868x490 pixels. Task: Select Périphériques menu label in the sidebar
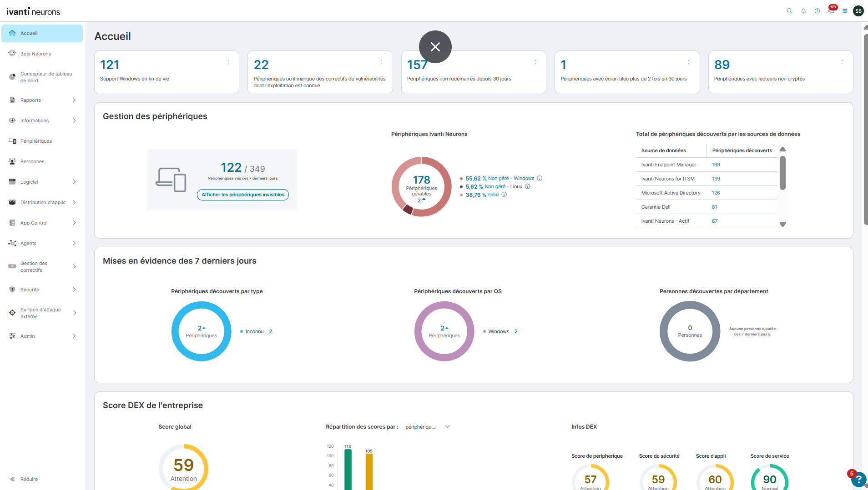click(36, 141)
